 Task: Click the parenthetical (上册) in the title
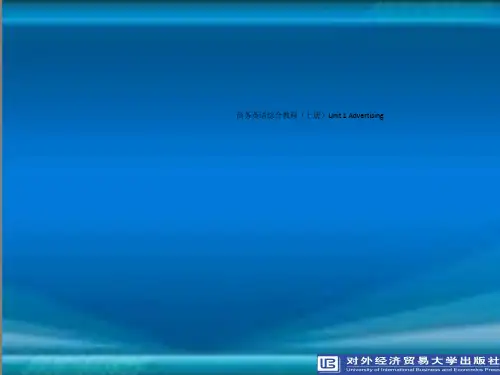(x=313, y=115)
